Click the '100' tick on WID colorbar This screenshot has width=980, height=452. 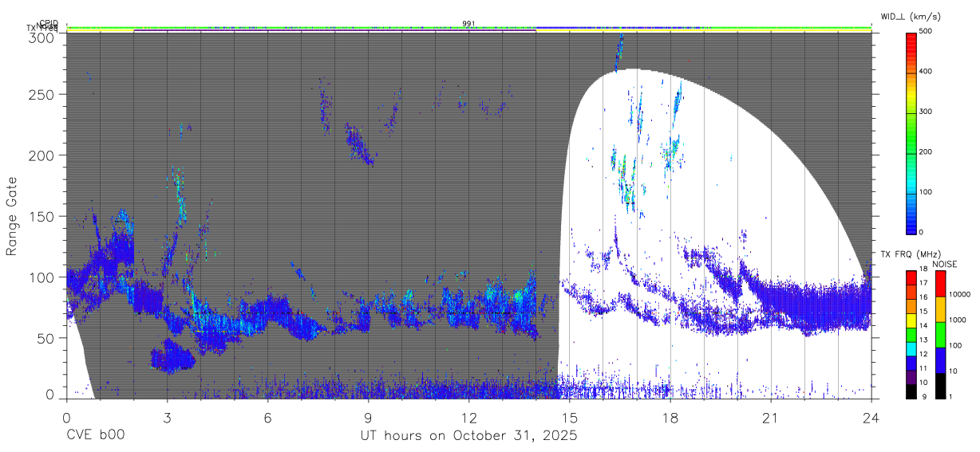(x=927, y=192)
